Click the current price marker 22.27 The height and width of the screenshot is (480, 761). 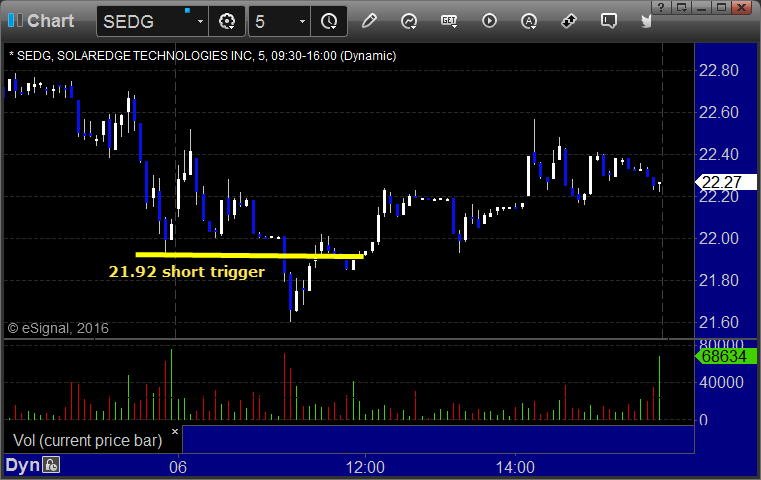(x=726, y=182)
